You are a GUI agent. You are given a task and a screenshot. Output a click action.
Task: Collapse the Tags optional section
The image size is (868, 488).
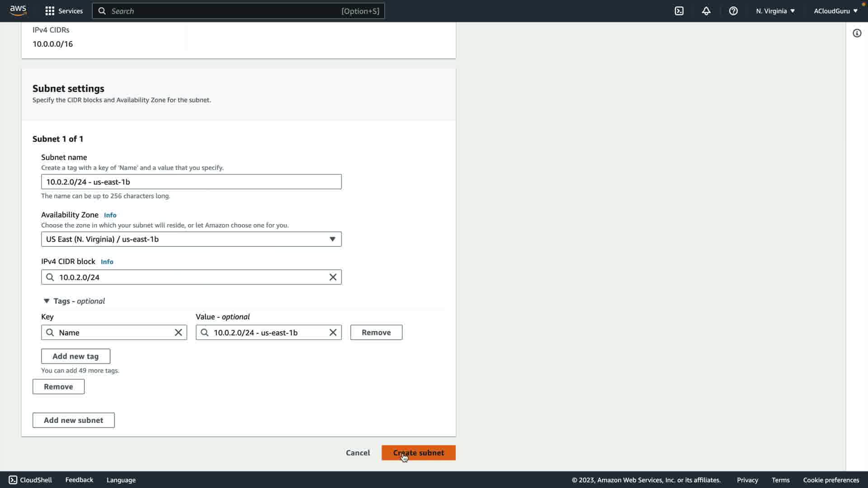point(47,301)
